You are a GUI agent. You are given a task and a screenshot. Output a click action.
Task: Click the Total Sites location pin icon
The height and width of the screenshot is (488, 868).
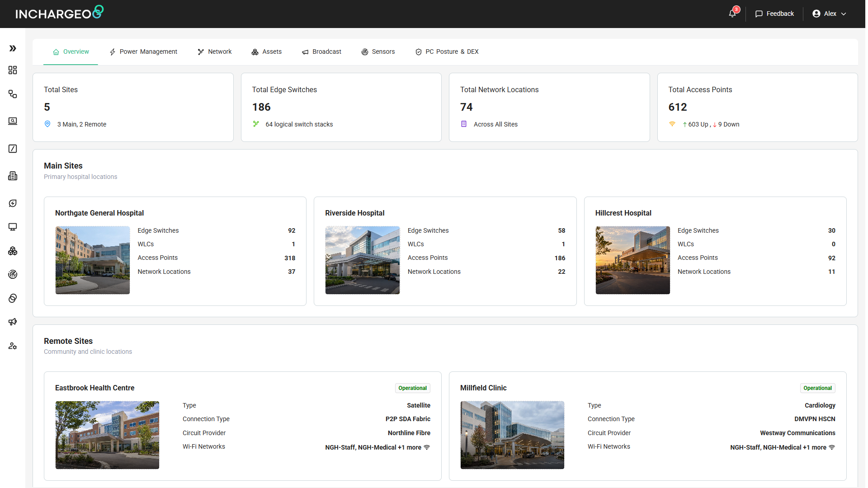pos(47,124)
